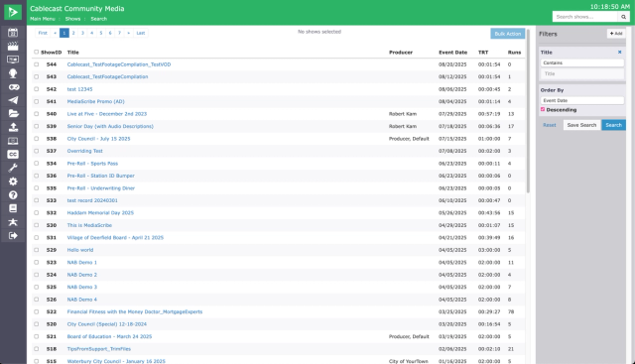The image size is (635, 364).
Task: Select checkbox for show 540
Action: click(37, 114)
